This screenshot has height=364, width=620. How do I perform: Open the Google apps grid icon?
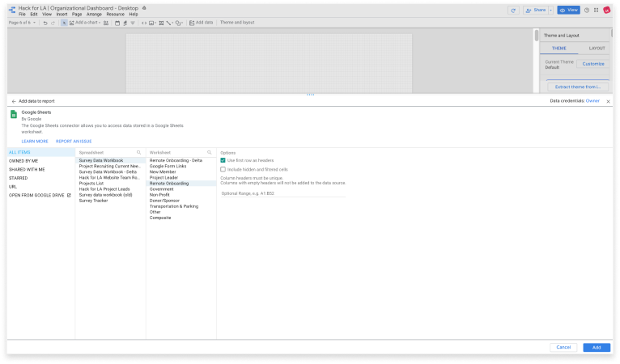click(596, 10)
